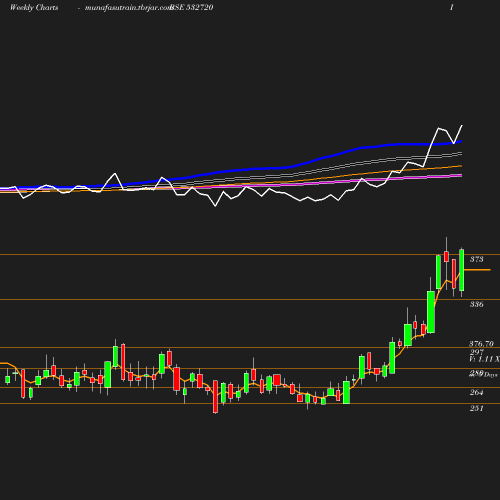
Task: Click the short horizontal orange marker beside last candle
Action: click(x=477, y=269)
